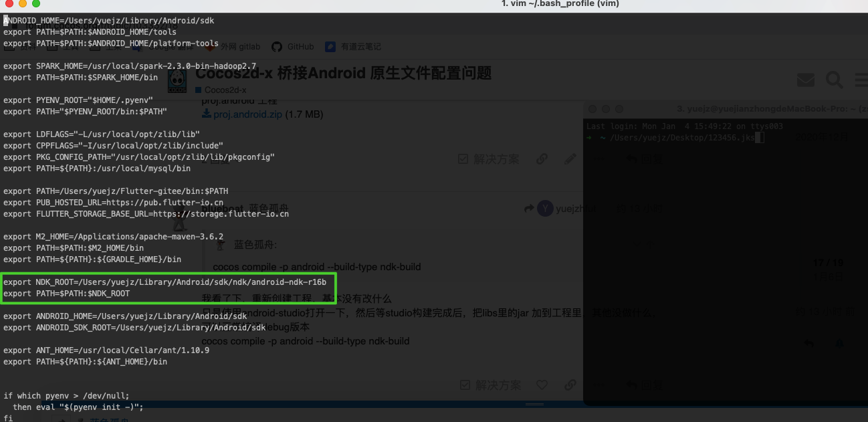Click line with /usr/local/mysql/bin path
The width and height of the screenshot is (868, 422).
[97, 168]
